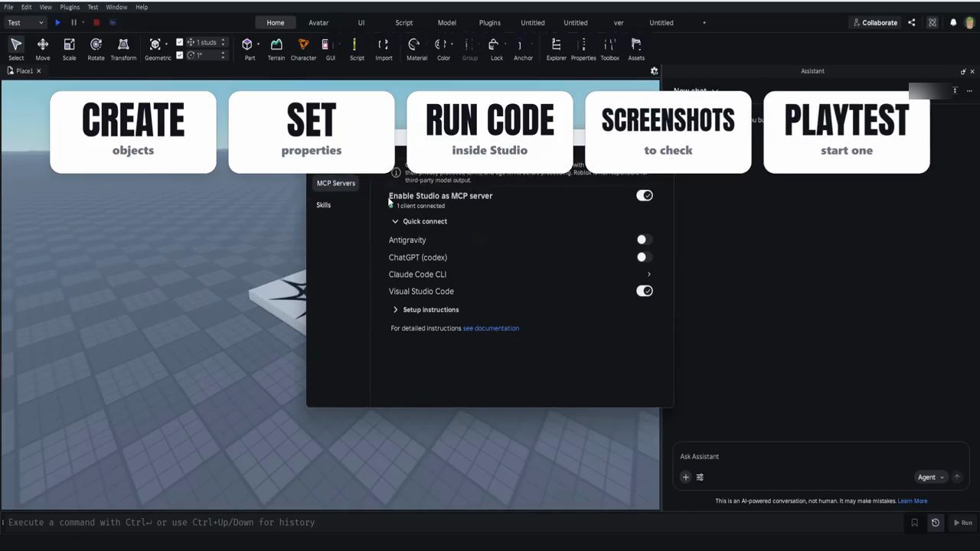
Task: Open the Terrain editor
Action: pos(276,49)
